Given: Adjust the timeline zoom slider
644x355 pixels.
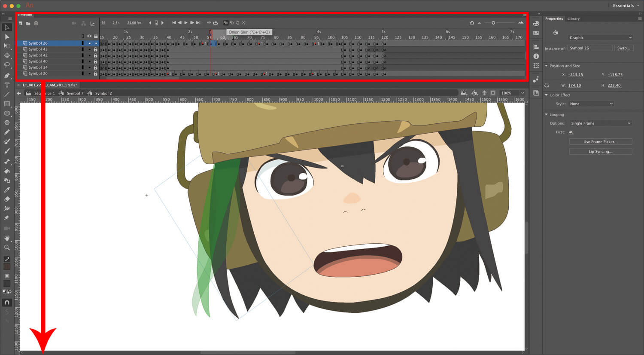Looking at the screenshot, I should (x=493, y=23).
